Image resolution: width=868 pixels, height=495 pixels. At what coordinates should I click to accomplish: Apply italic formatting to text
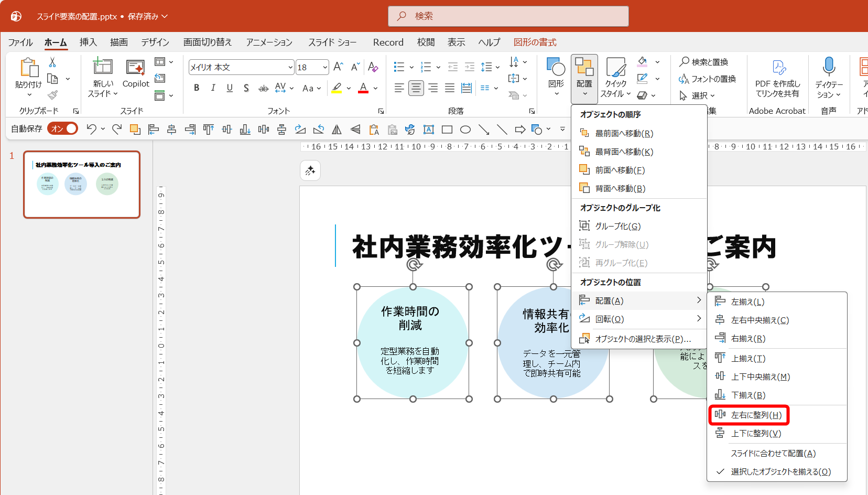click(x=213, y=88)
